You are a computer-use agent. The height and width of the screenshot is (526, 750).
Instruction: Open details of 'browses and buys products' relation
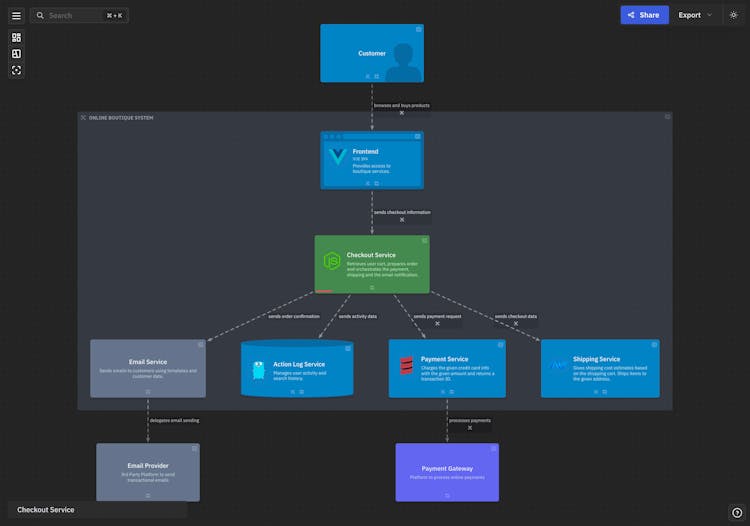point(402,112)
